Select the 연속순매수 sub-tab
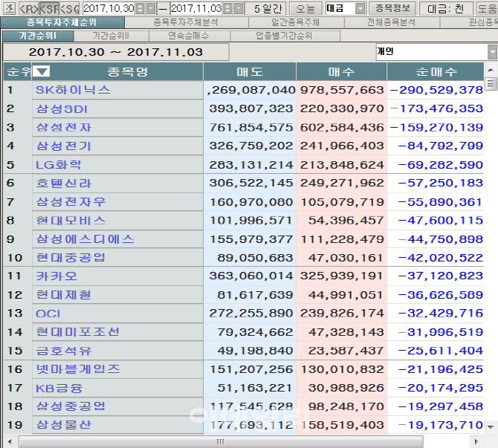 [x=189, y=36]
